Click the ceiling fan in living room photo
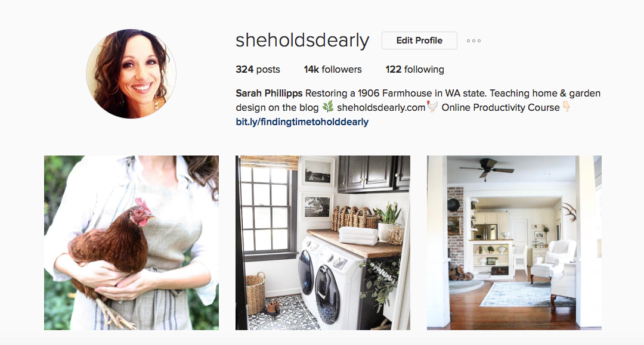 487,169
